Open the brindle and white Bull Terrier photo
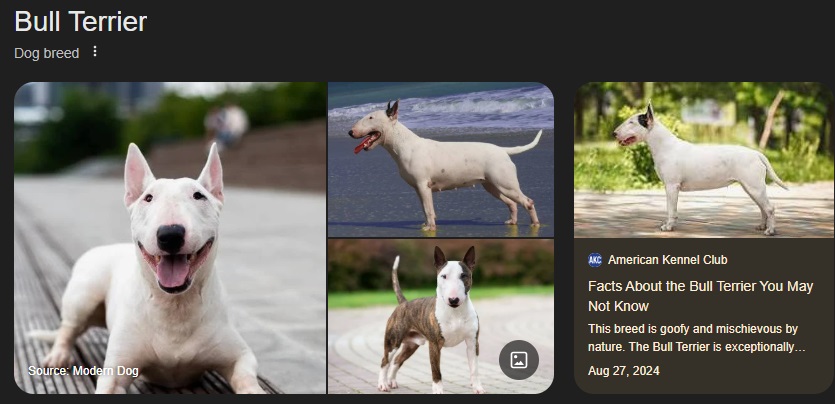 click(x=440, y=316)
